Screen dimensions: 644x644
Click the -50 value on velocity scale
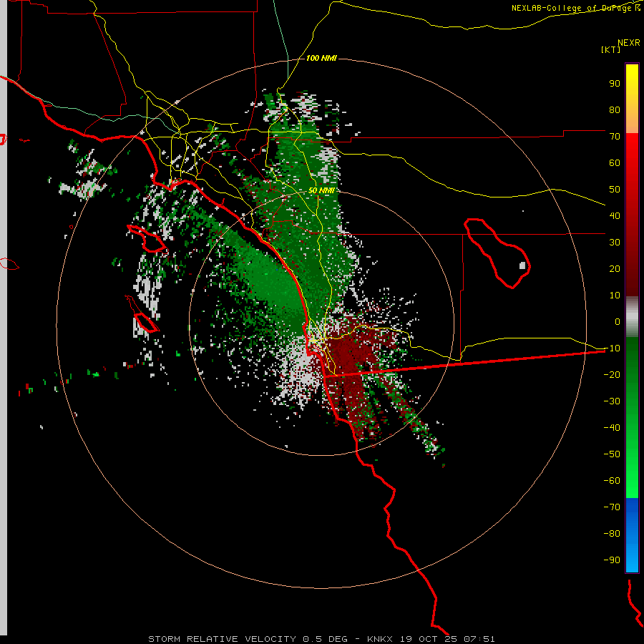click(612, 454)
